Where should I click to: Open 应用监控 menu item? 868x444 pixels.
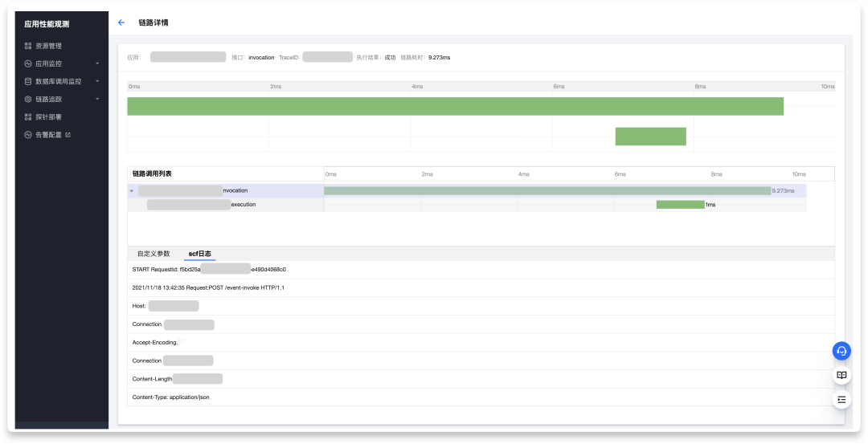(x=49, y=63)
